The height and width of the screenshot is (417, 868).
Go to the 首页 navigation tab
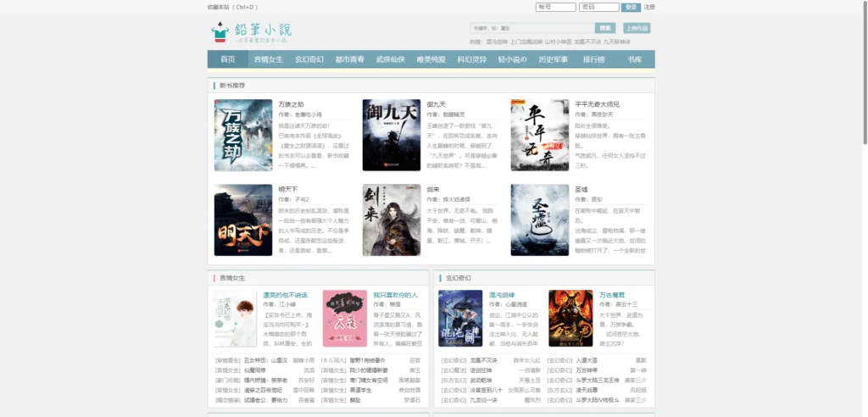[227, 59]
